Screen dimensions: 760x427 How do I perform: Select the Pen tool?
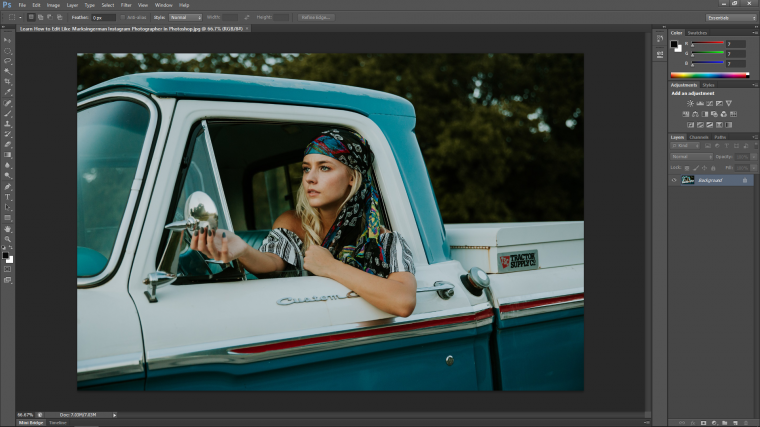(x=7, y=187)
